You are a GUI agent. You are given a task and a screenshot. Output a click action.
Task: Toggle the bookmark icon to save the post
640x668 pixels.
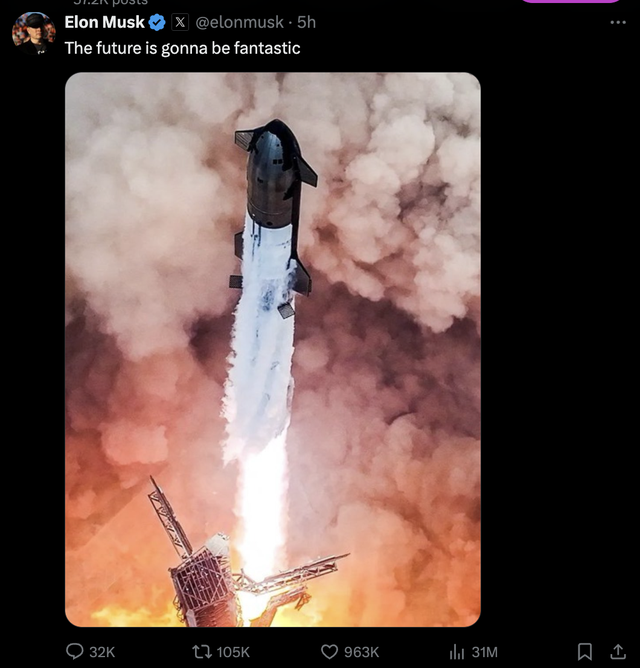(x=585, y=651)
